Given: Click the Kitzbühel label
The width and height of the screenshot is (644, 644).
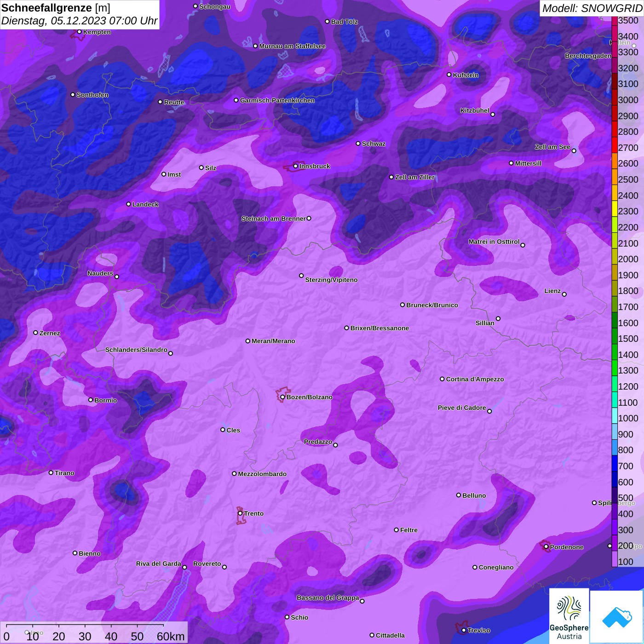Looking at the screenshot, I should pyautogui.click(x=475, y=110).
